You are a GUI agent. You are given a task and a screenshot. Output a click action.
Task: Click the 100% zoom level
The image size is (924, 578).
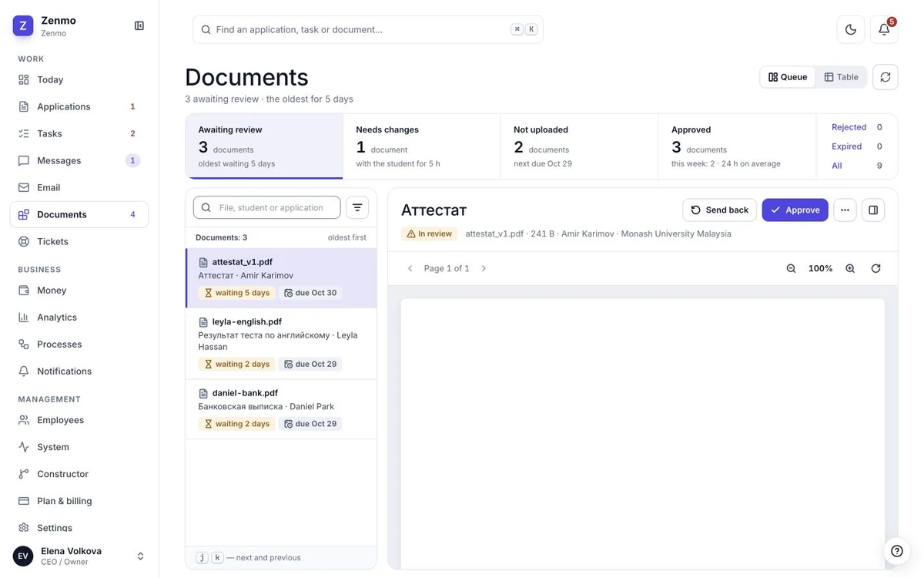click(820, 268)
